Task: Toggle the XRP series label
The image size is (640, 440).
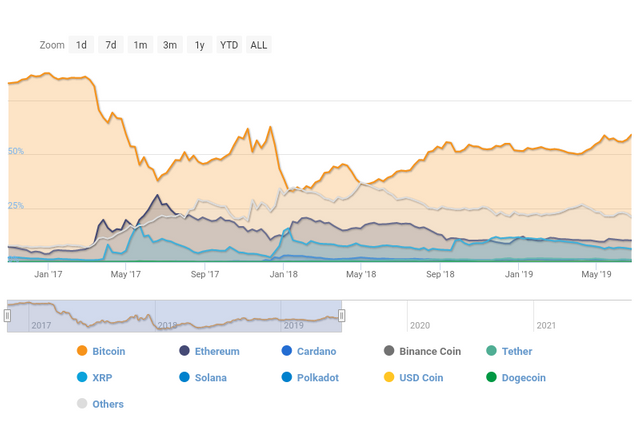Action: point(102,378)
